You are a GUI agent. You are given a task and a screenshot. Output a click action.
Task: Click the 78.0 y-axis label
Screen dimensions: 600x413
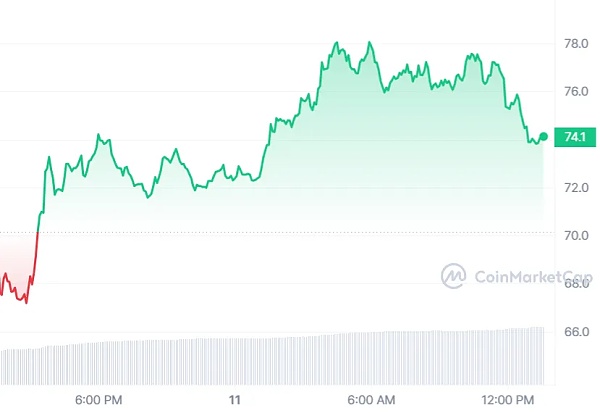click(576, 44)
